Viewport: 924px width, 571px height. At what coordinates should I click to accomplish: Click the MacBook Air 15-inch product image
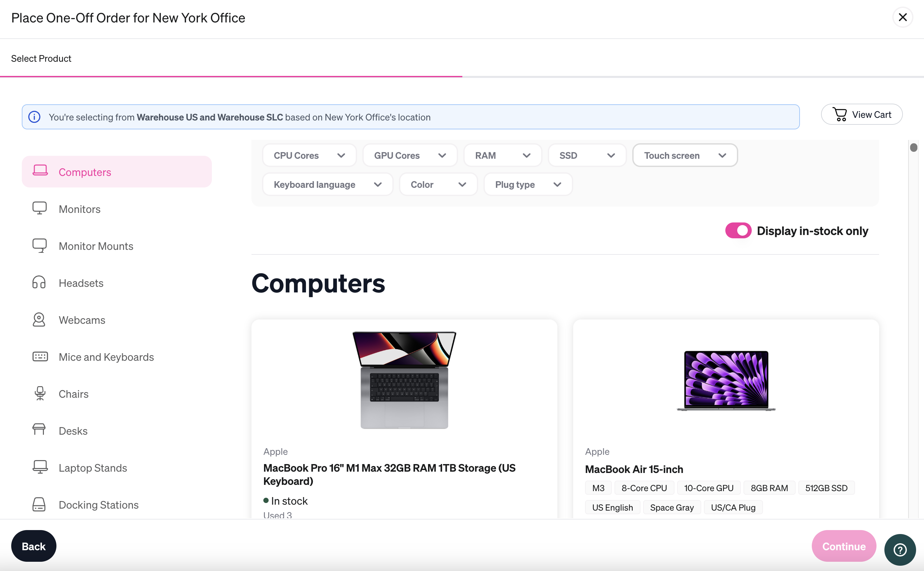[x=726, y=380]
